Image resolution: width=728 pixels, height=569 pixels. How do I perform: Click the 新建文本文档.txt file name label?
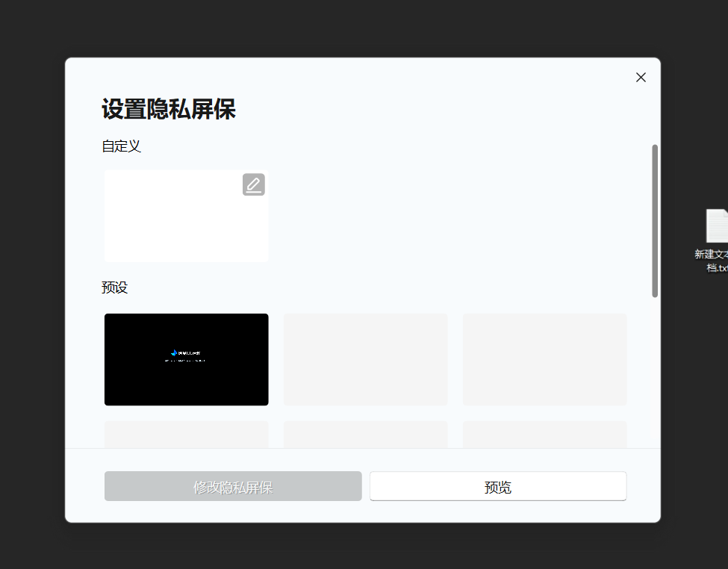pos(712,261)
